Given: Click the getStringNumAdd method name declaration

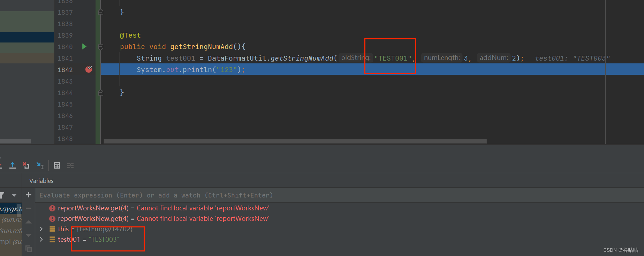Looking at the screenshot, I should [202, 47].
